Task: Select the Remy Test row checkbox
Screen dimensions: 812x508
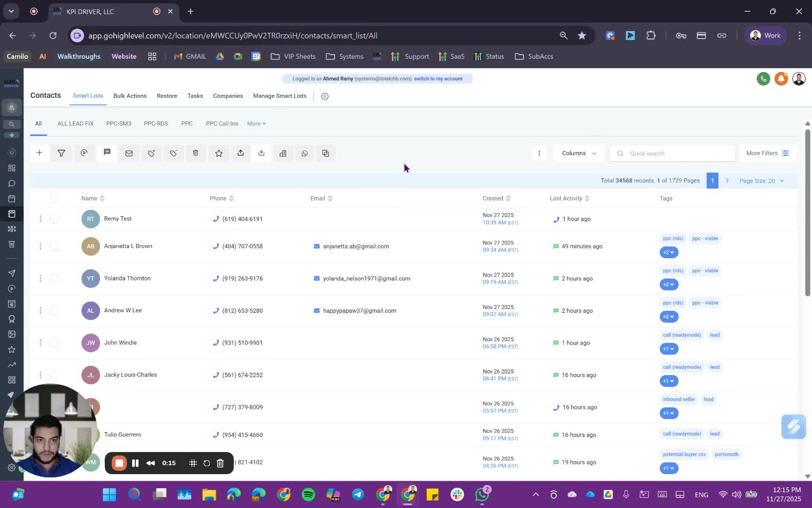Action: point(55,219)
